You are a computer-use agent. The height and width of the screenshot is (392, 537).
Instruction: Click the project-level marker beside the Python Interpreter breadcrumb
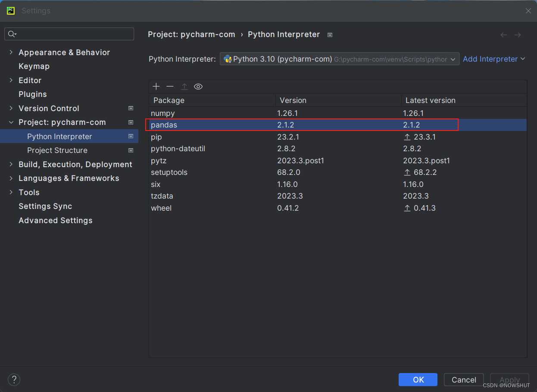[x=330, y=35]
